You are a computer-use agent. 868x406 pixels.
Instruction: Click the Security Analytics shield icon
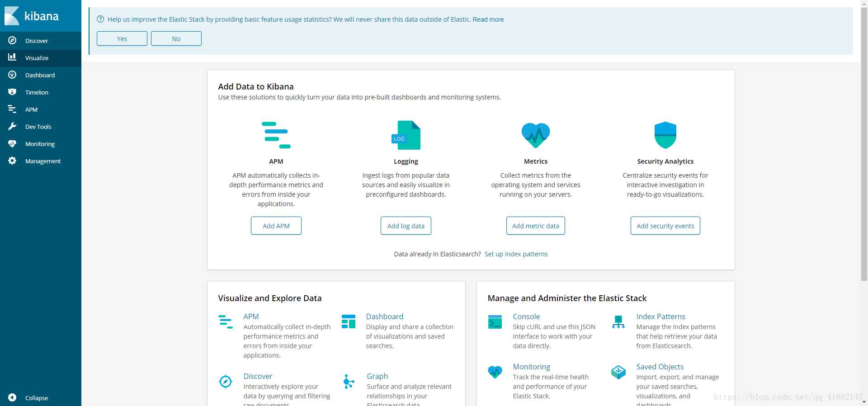665,135
